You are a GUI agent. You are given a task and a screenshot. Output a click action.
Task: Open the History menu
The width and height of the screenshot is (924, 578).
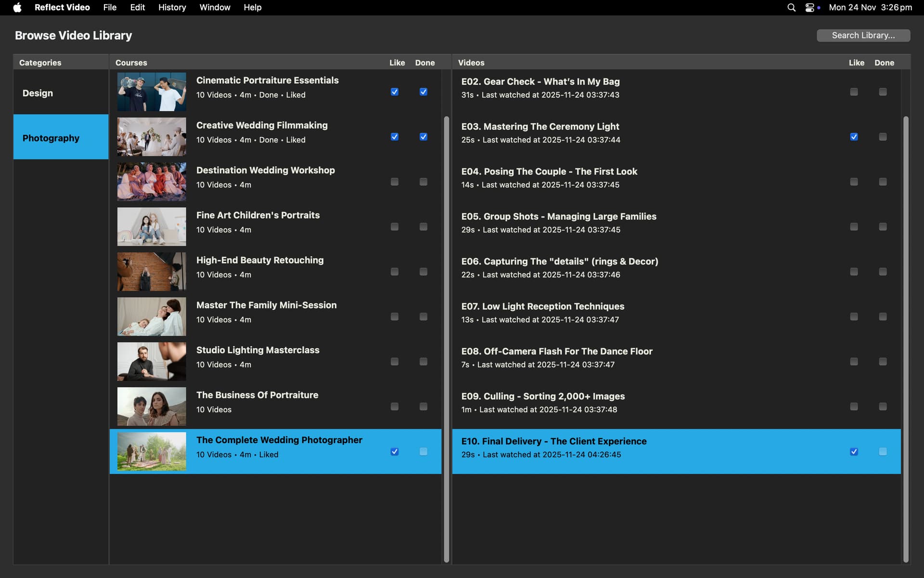pos(172,7)
